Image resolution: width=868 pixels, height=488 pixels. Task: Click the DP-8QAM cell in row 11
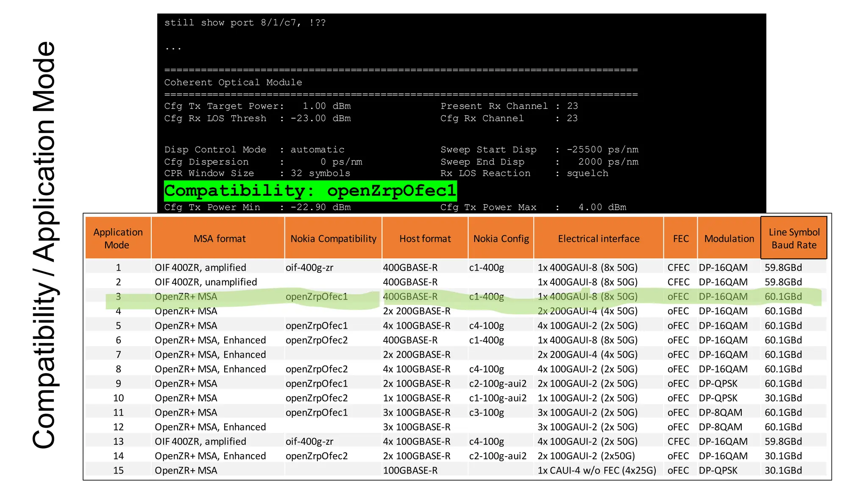pos(720,412)
